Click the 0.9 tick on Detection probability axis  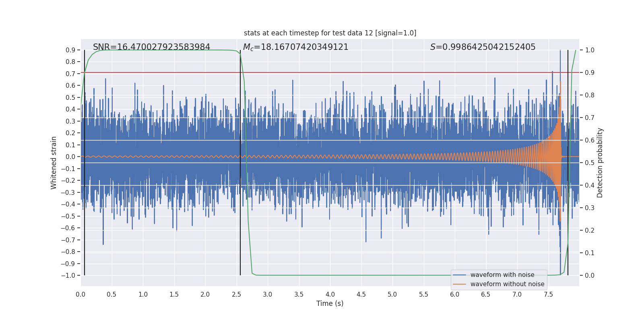click(x=590, y=72)
